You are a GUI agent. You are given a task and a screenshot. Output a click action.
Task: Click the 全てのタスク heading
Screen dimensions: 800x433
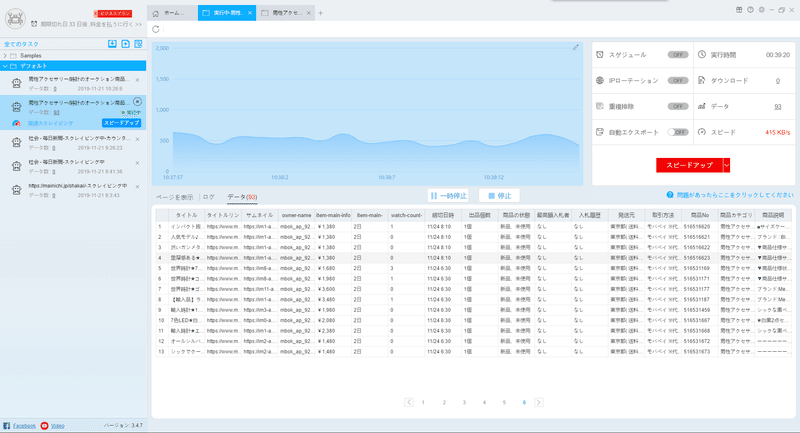pos(21,44)
